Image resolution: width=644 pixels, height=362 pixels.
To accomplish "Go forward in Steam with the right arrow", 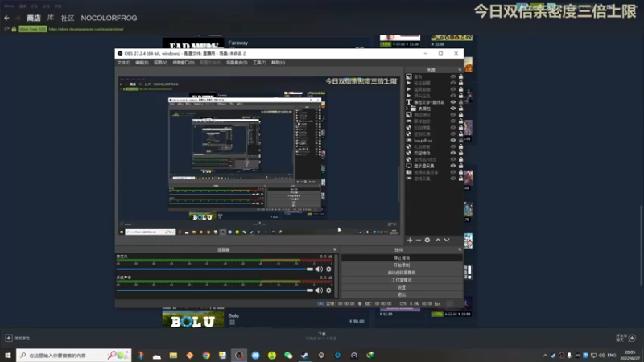I will (18, 18).
